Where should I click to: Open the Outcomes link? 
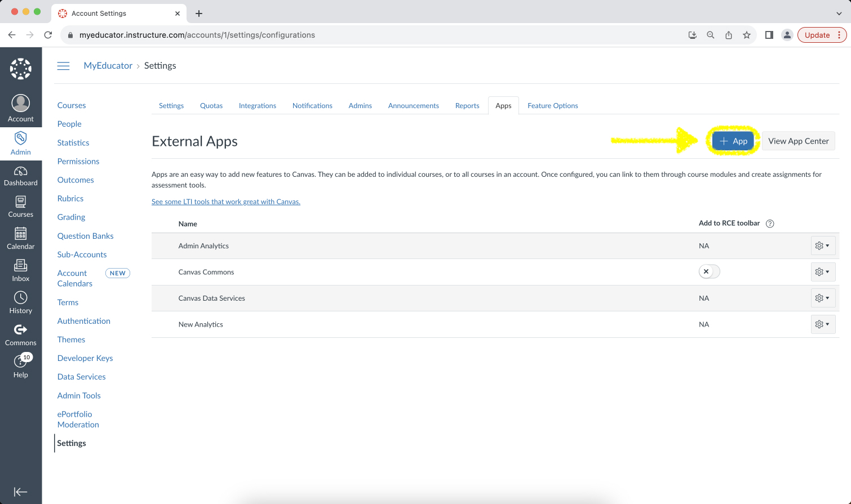pos(76,180)
